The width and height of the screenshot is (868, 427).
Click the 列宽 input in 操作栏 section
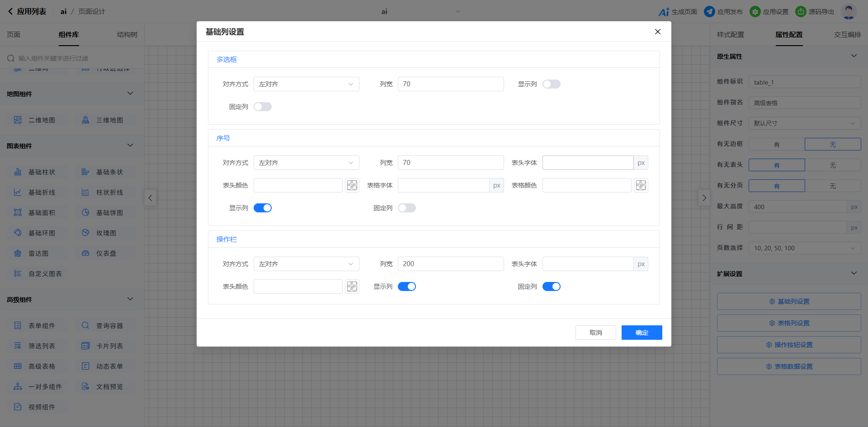[x=450, y=264]
